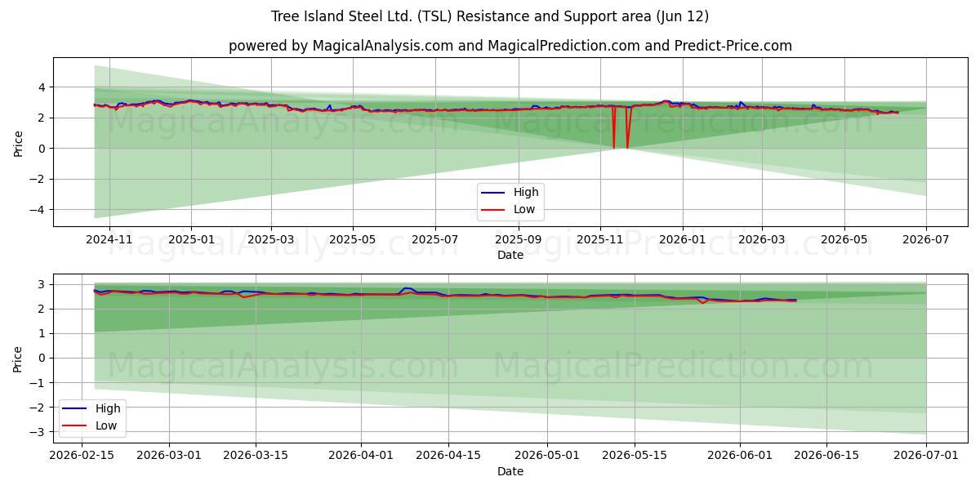Click the '2026-04-01' date label in lower chart
Viewport: 980px width, 490px height.
(362, 457)
